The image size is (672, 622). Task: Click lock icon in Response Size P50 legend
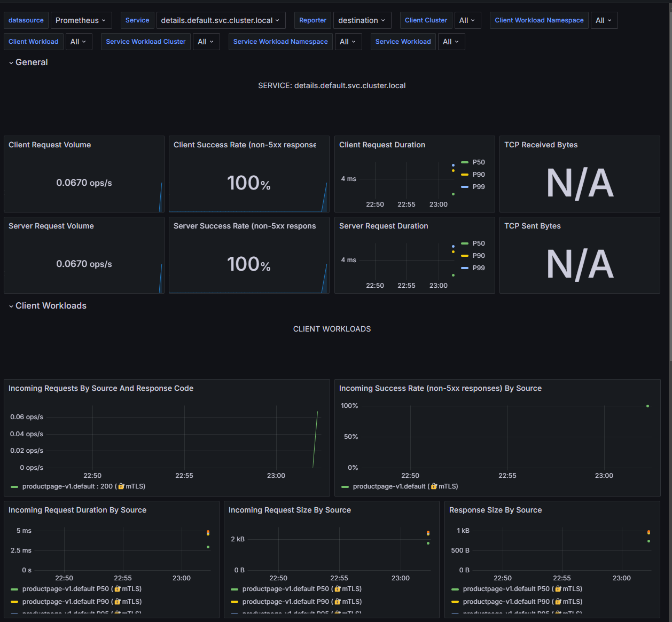[x=558, y=589]
